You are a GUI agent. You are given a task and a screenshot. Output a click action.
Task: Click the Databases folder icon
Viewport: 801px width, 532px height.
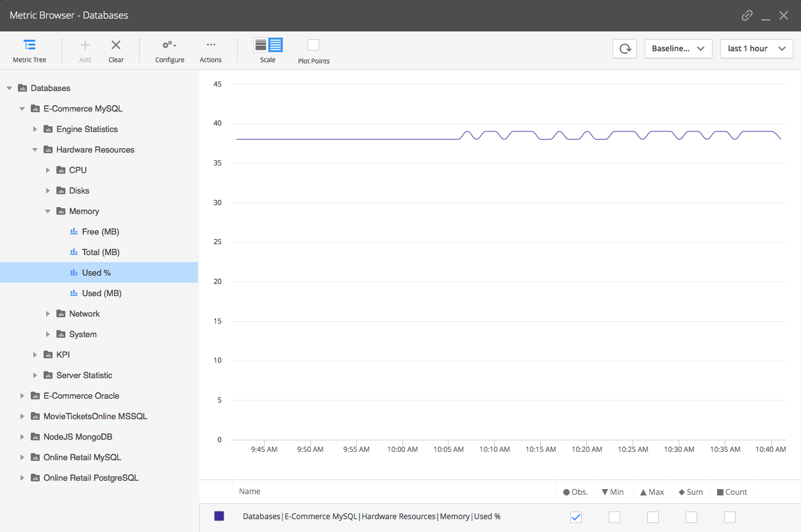tap(22, 88)
